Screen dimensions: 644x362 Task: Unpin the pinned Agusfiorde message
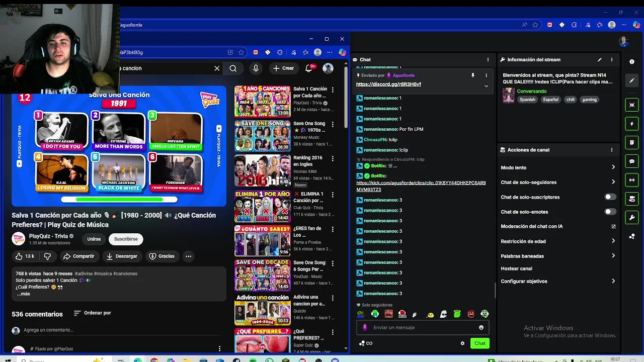coord(472,75)
